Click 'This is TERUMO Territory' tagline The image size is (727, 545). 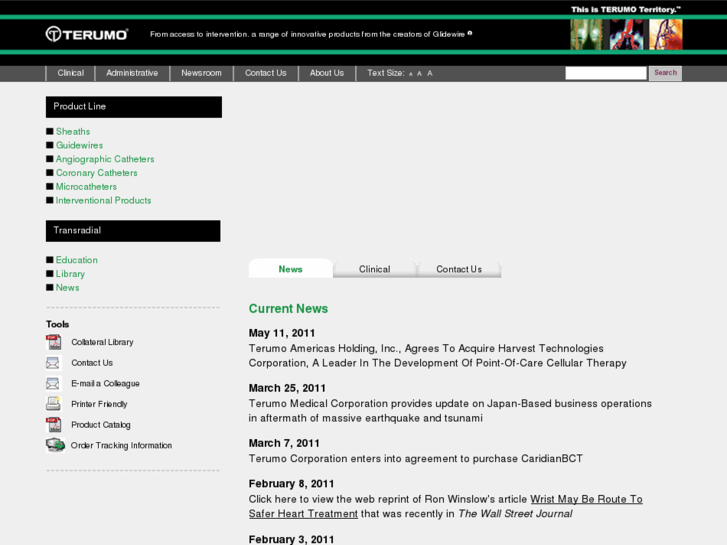point(626,9)
